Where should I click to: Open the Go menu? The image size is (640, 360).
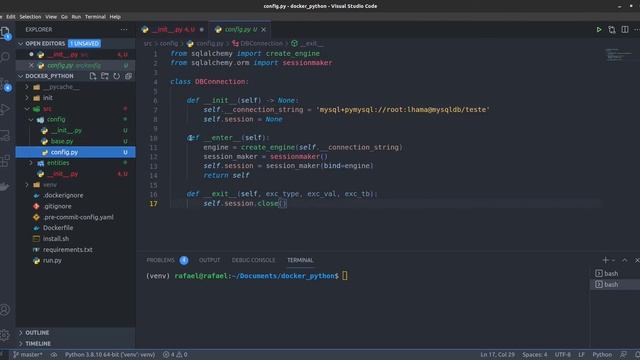(x=64, y=17)
